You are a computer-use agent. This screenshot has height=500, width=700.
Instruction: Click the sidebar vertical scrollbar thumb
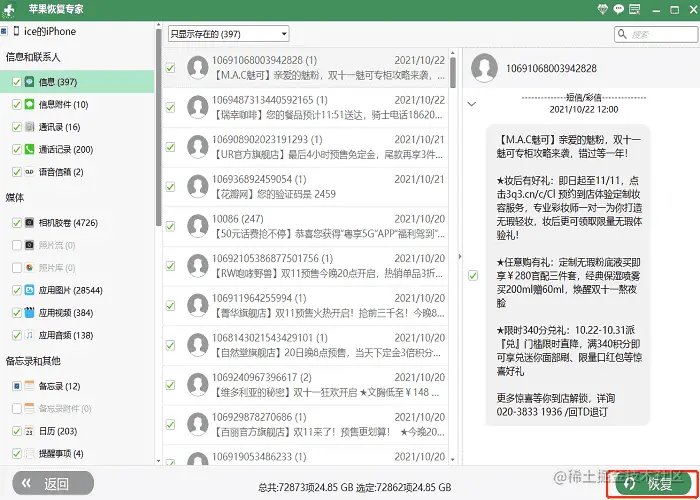click(158, 127)
